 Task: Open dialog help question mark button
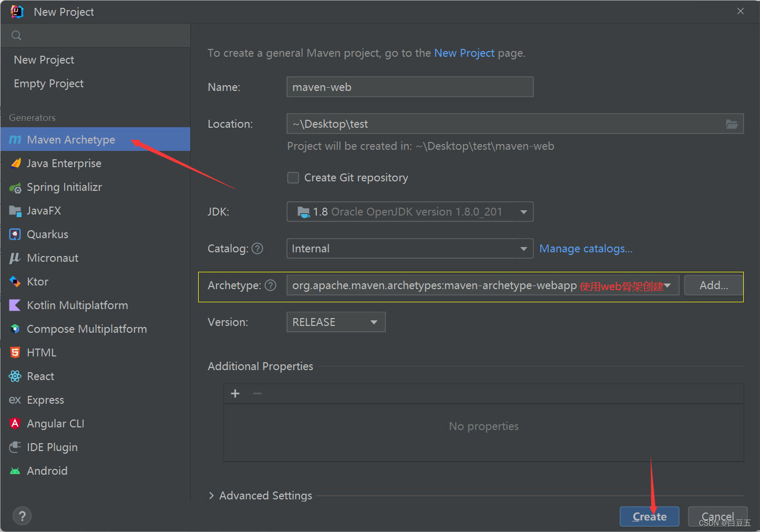click(x=22, y=516)
